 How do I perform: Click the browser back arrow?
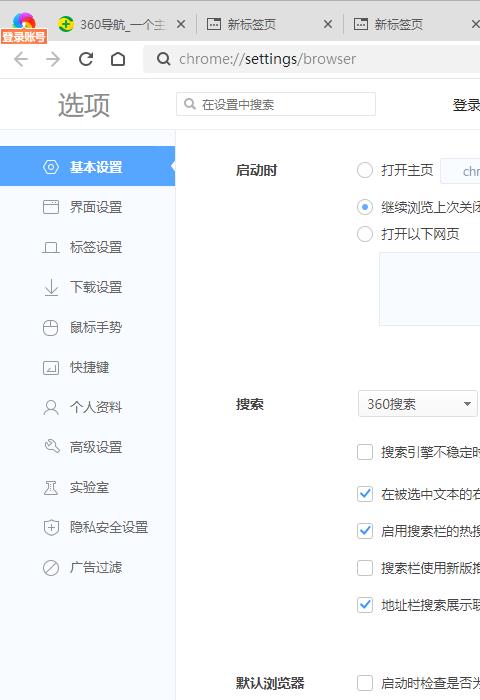click(x=21, y=59)
